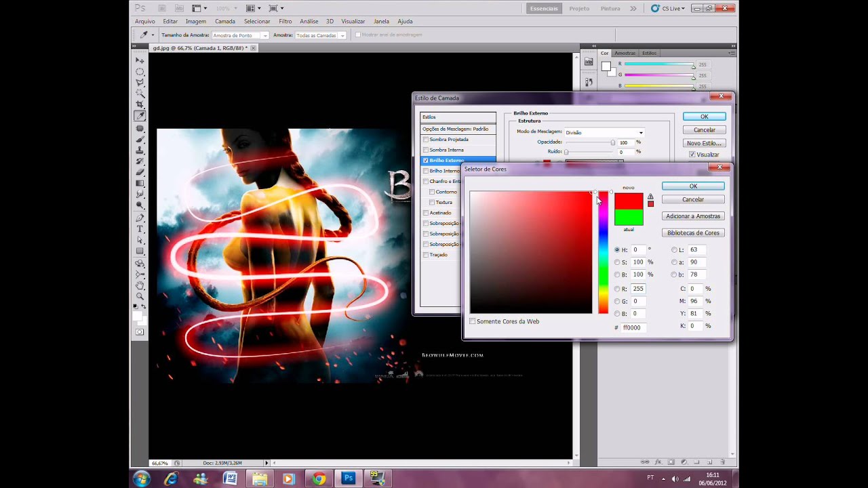Click the Photoshop taskbar icon
This screenshot has height=488, width=868.
coord(349,479)
